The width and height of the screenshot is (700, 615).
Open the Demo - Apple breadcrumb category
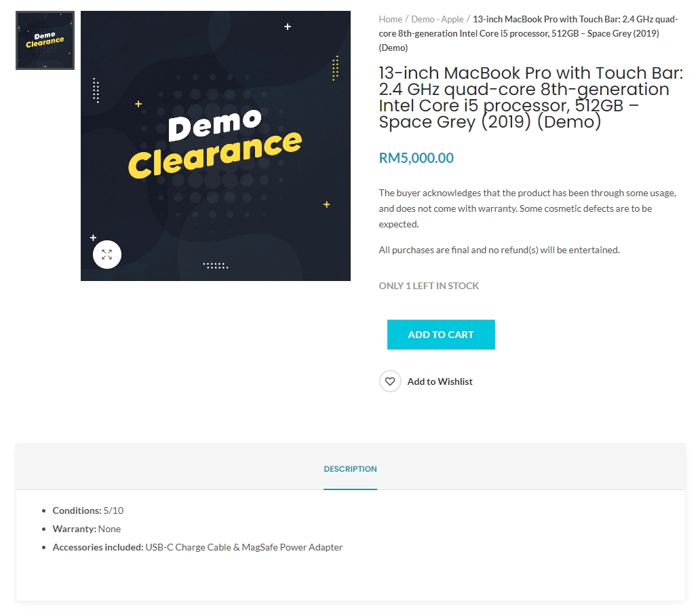pos(437,19)
